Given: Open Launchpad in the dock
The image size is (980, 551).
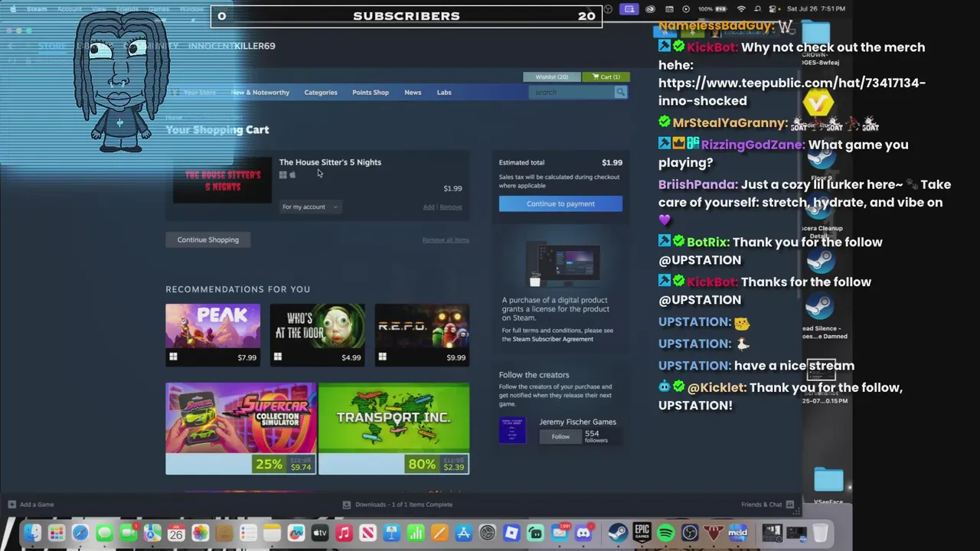Looking at the screenshot, I should click(x=57, y=533).
